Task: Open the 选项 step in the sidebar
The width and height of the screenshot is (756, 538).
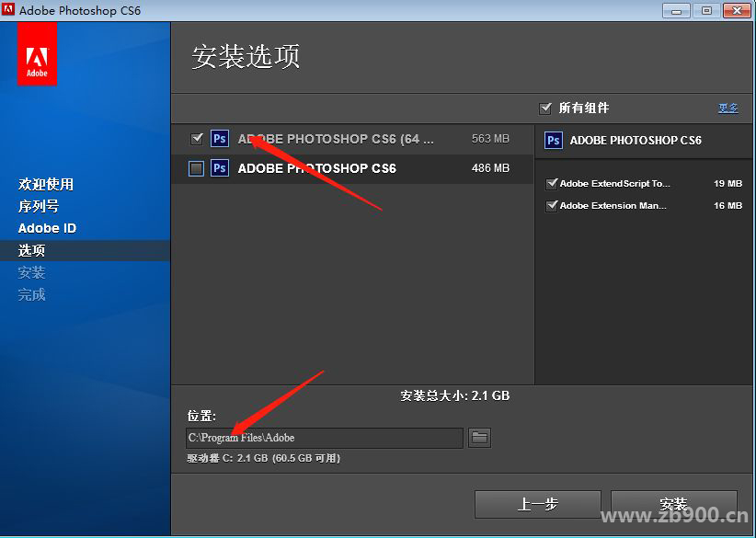Action: 31,250
